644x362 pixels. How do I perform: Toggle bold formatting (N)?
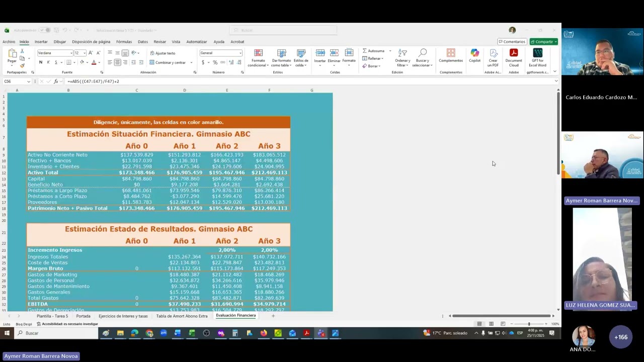tap(40, 62)
